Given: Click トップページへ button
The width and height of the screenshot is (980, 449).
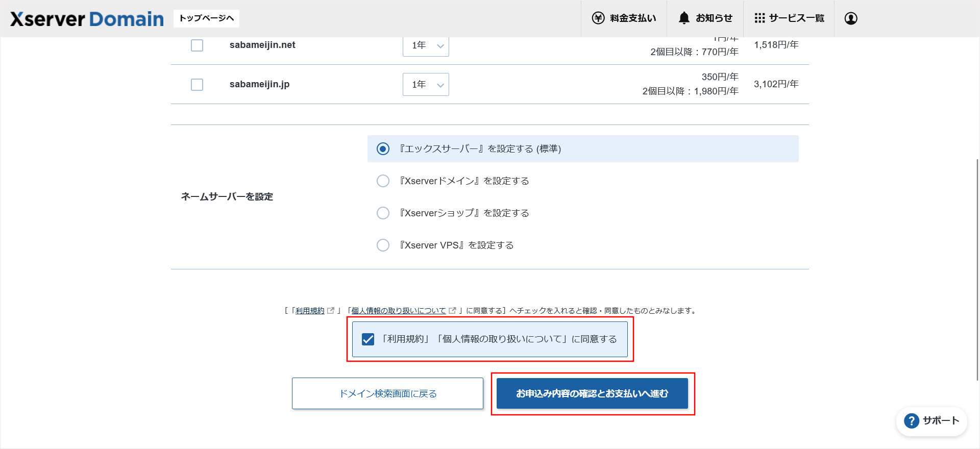Looking at the screenshot, I should coord(206,18).
